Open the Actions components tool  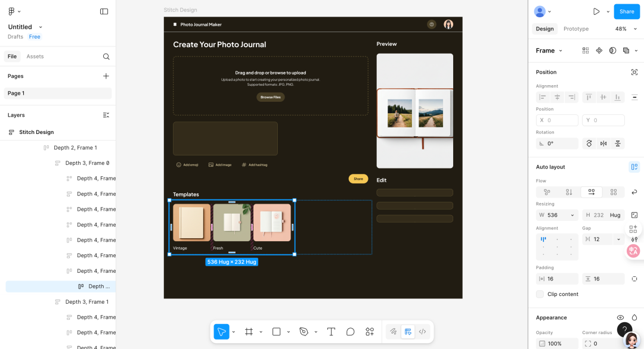(x=370, y=331)
